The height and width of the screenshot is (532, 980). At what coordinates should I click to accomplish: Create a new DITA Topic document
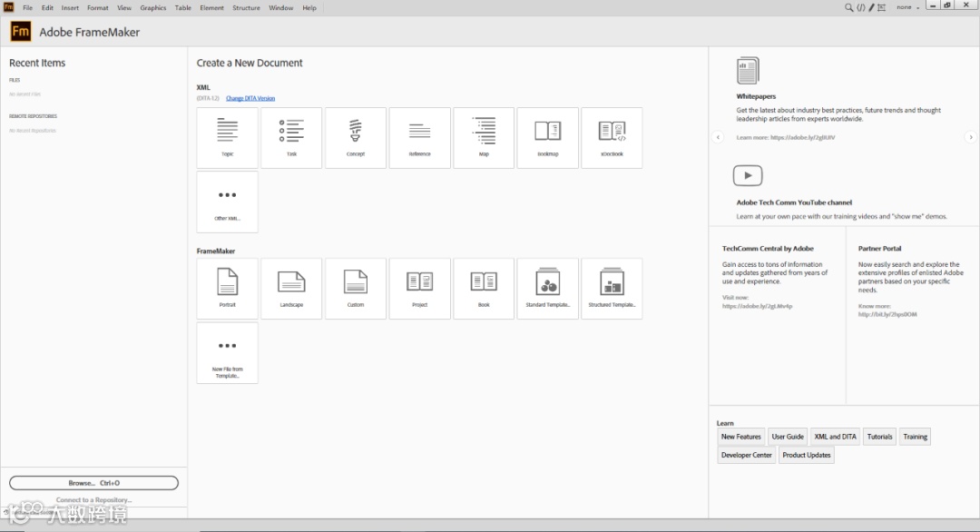click(x=227, y=137)
